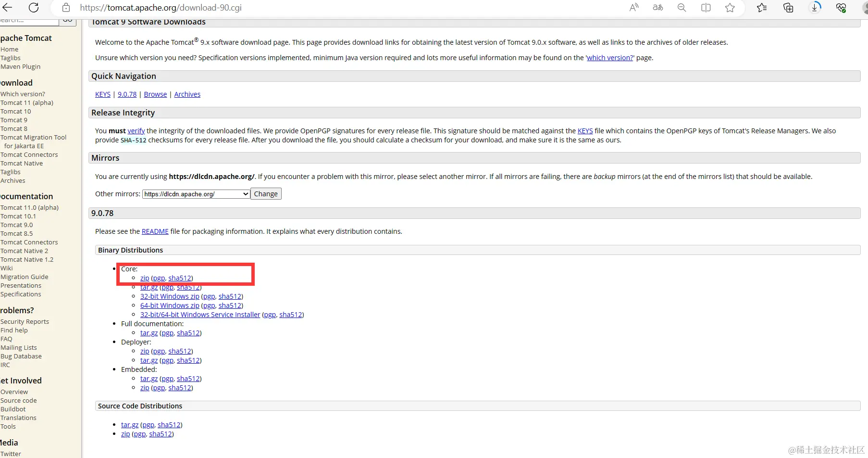Open Tomcat 8.5 documentation
Screen dimensions: 868x458
(x=17, y=233)
